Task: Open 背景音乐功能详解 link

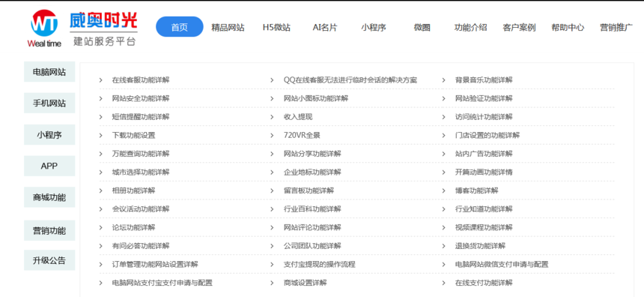Action: click(484, 80)
